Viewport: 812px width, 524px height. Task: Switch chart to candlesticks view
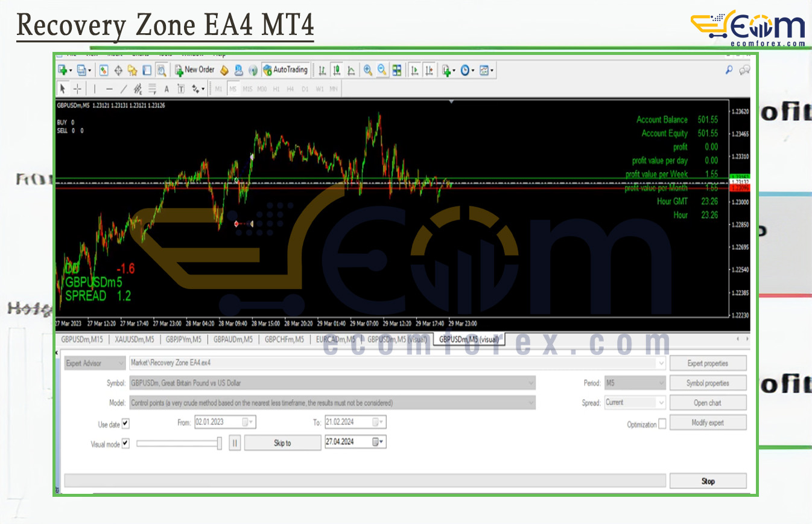(x=337, y=70)
